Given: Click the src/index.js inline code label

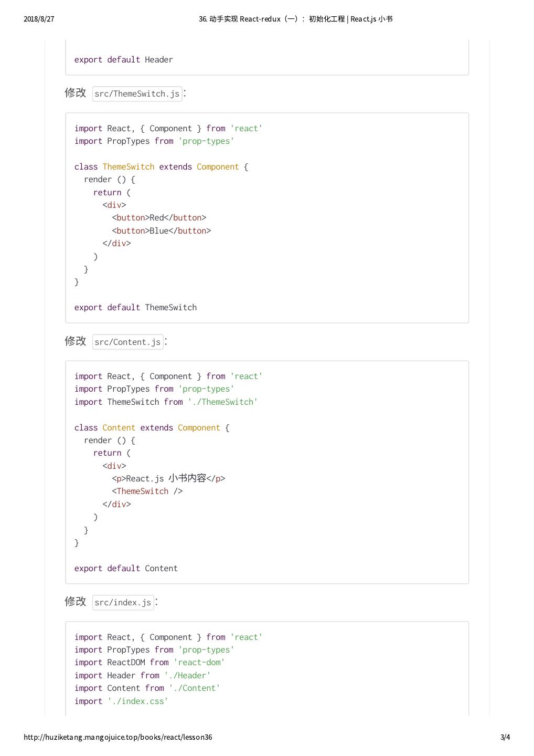Looking at the screenshot, I should pyautogui.click(x=123, y=602).
